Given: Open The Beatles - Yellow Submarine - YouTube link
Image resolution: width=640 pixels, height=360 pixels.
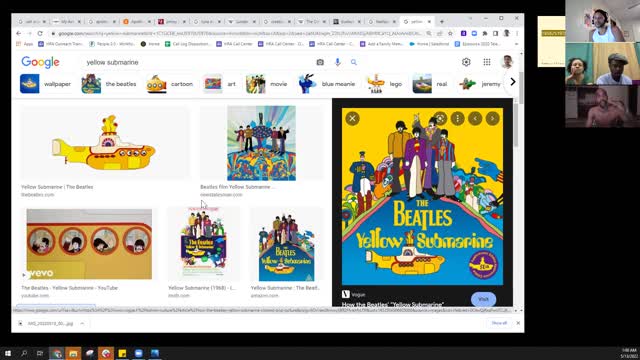Looking at the screenshot, I should click(69, 288).
